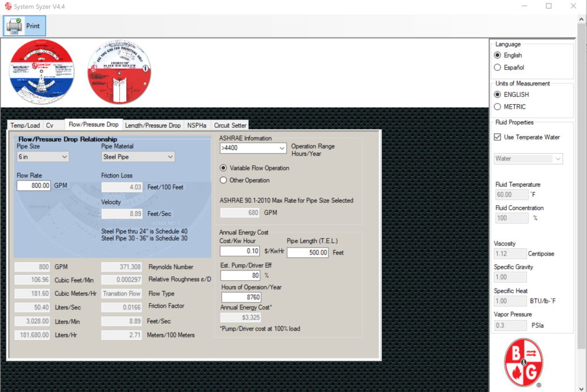This screenshot has height=392, width=587.
Task: Click the red Circuit Setter wheel image
Action: 119,72
